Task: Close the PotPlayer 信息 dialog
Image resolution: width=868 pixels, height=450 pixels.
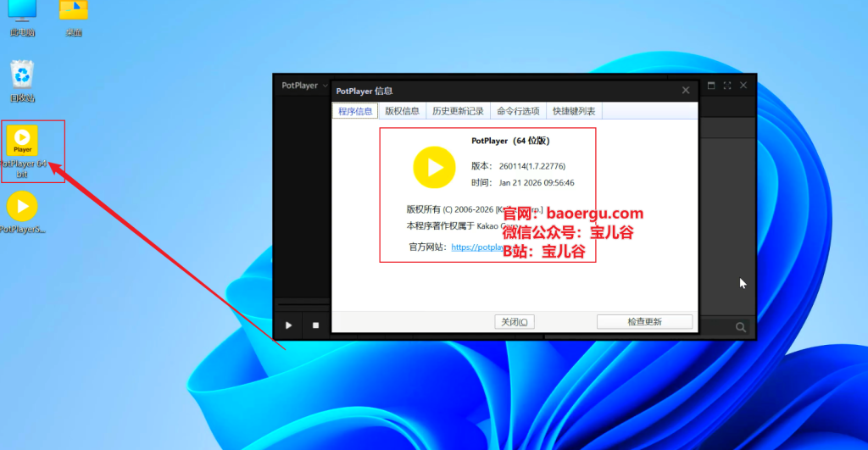Action: [x=685, y=90]
